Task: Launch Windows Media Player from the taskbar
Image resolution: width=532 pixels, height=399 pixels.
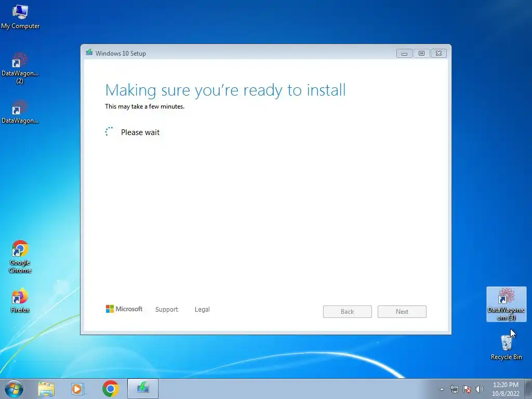Action: click(x=77, y=389)
